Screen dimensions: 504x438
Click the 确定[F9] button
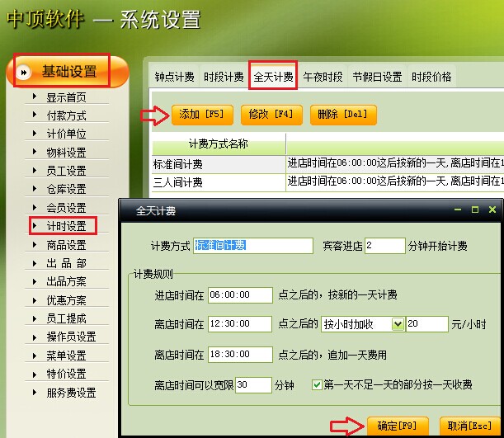tap(398, 426)
